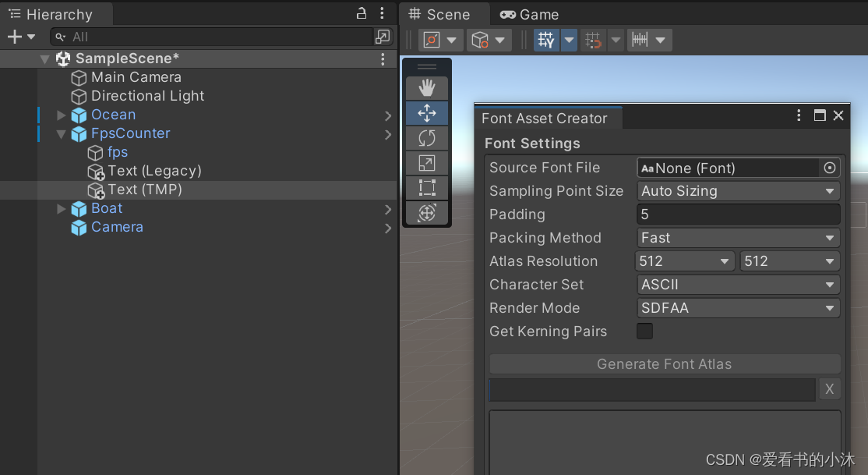Screen dimensions: 868x475
Task: Click inside the Padding value field
Action: [x=738, y=214]
